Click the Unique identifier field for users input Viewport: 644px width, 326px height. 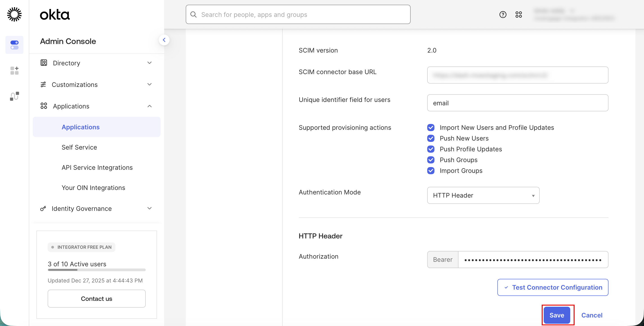(517, 103)
